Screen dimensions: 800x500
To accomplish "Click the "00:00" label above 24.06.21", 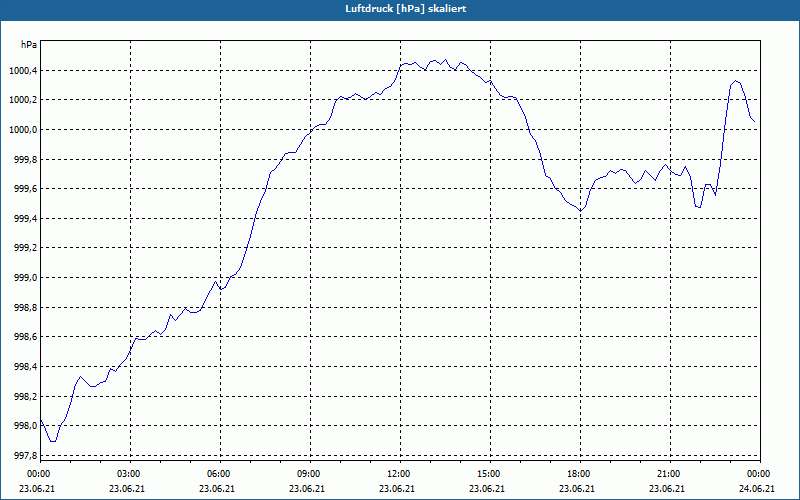I will pyautogui.click(x=760, y=474).
